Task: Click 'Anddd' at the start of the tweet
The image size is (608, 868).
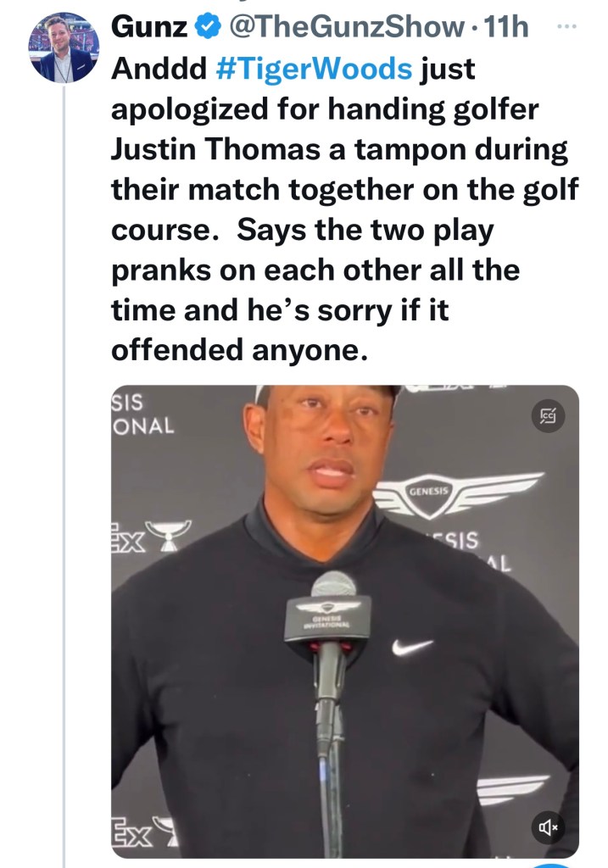Action: (159, 70)
